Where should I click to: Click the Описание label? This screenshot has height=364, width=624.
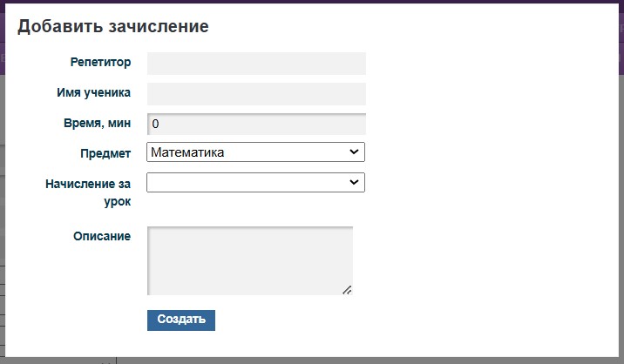102,236
